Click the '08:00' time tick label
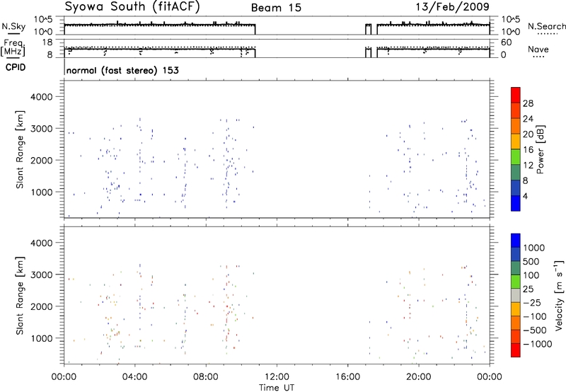This screenshot has width=566, height=392. click(206, 377)
